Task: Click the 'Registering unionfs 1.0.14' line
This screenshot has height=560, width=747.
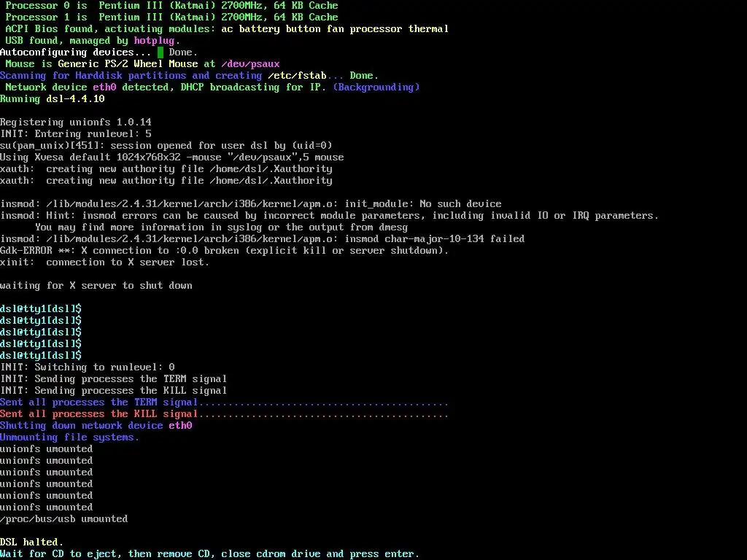Action: [76, 122]
